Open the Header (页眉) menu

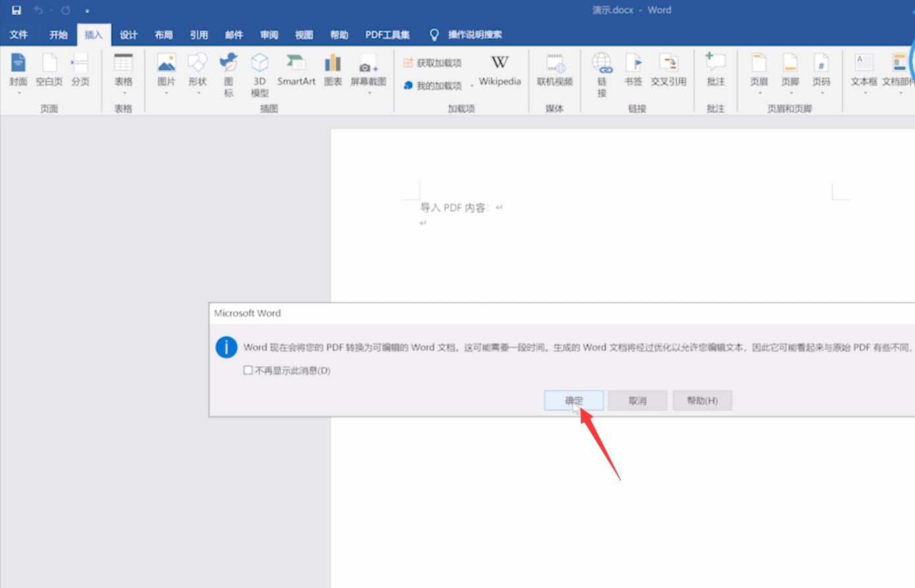click(759, 74)
